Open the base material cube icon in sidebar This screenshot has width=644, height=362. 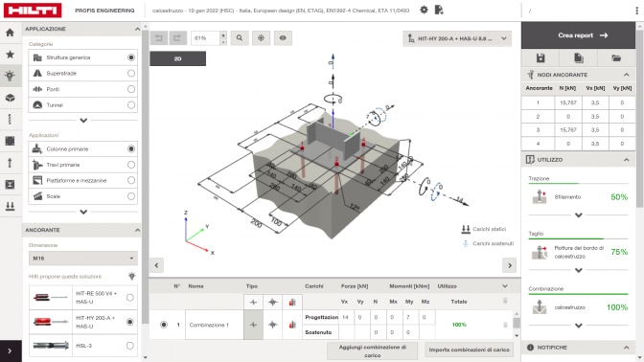(11, 98)
